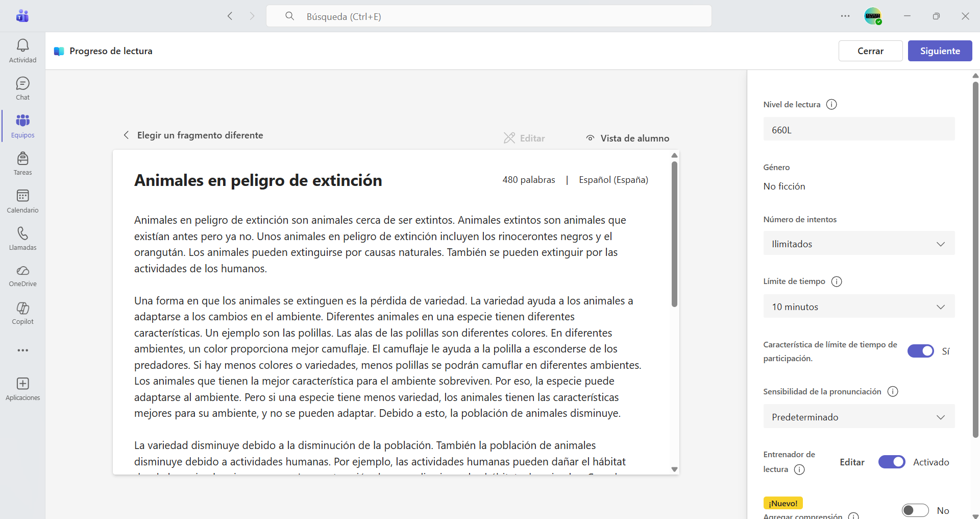Image resolution: width=980 pixels, height=519 pixels.
Task: Launch Copilot from the sidebar
Action: (x=22, y=313)
